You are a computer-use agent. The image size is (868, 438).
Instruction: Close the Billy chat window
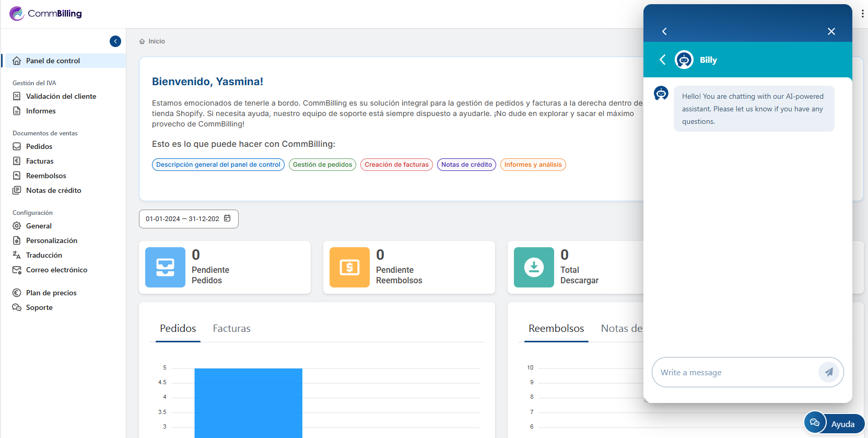[831, 31]
